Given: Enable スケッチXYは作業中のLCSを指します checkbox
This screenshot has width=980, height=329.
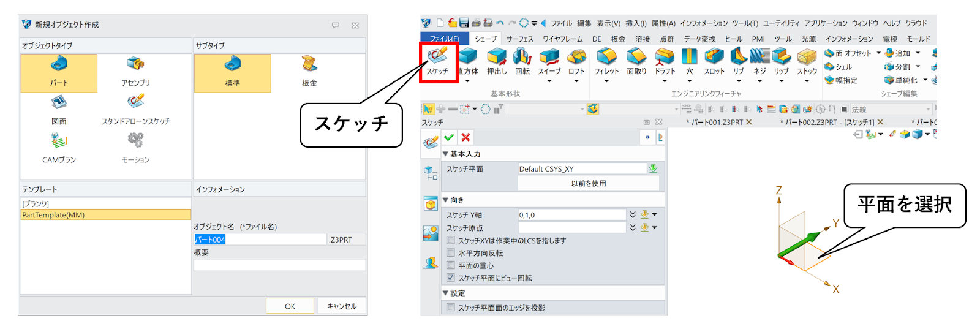Looking at the screenshot, I should (x=451, y=241).
